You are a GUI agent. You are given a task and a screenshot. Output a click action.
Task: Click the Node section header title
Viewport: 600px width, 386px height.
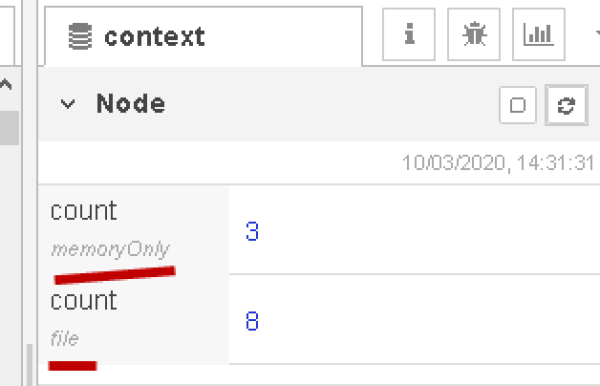130,103
